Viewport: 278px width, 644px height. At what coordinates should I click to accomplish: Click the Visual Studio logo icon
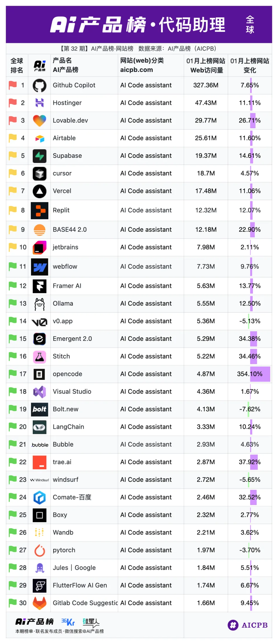39,392
